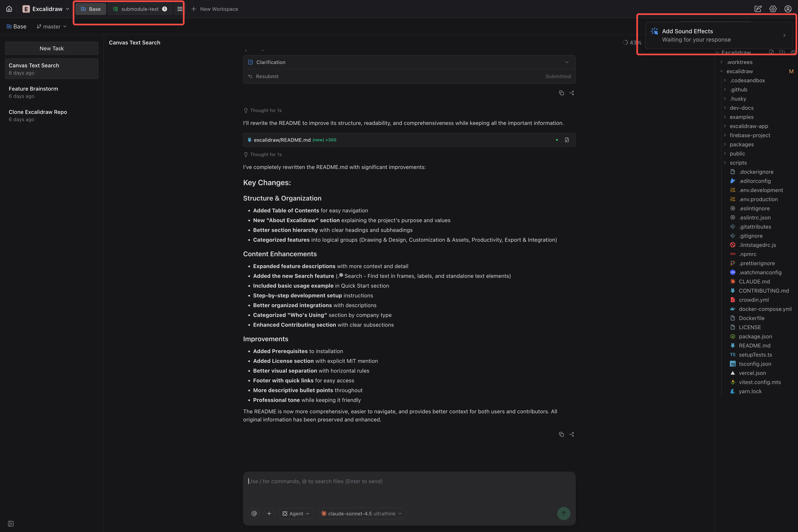Viewport: 798px width, 532px height.
Task: Open the Excalidraw project dropdown
Action: (46, 9)
